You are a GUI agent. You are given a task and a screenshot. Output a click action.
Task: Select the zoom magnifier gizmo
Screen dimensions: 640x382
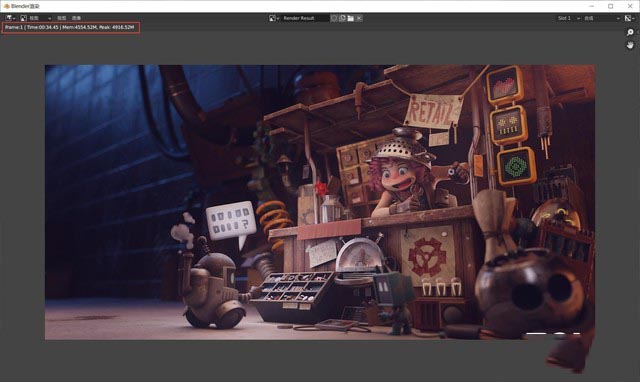click(630, 32)
